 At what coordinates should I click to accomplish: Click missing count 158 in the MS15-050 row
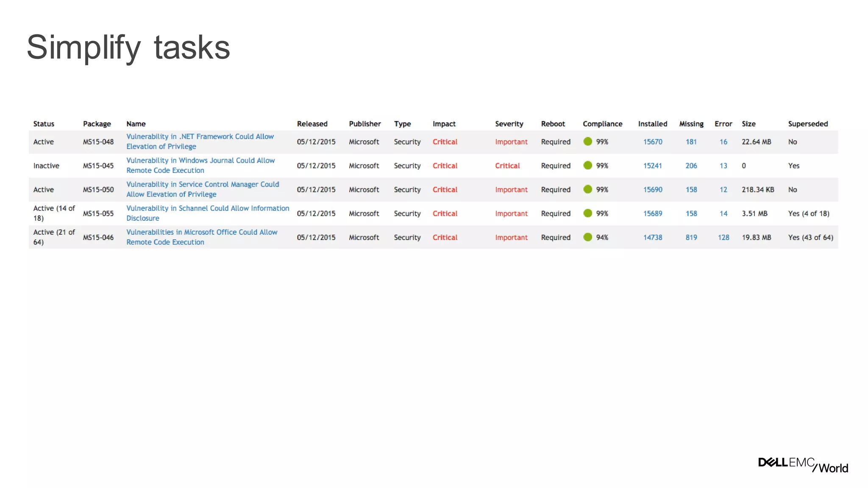[x=691, y=190]
